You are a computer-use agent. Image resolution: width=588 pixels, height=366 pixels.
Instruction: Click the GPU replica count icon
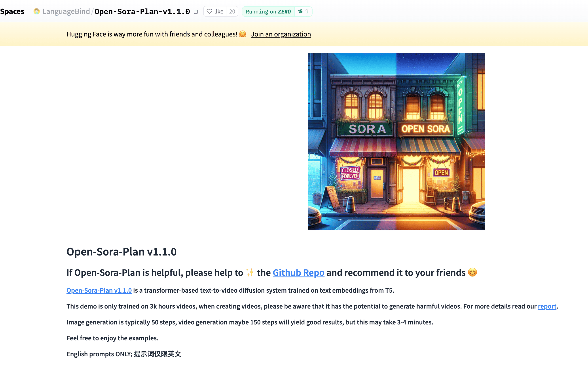click(x=303, y=11)
